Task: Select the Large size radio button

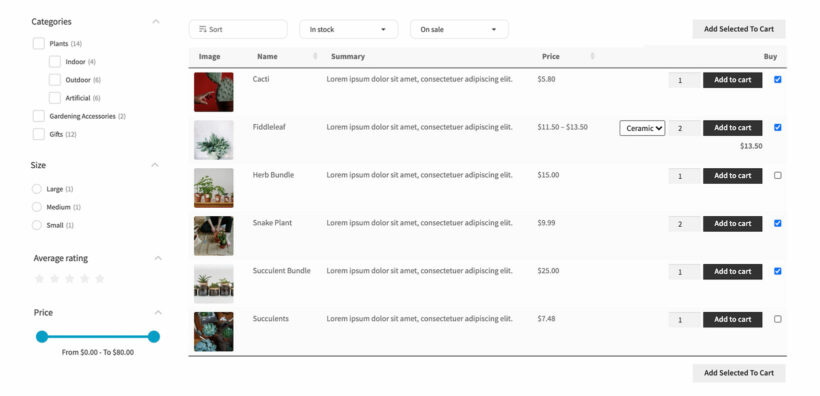Action: [x=37, y=189]
